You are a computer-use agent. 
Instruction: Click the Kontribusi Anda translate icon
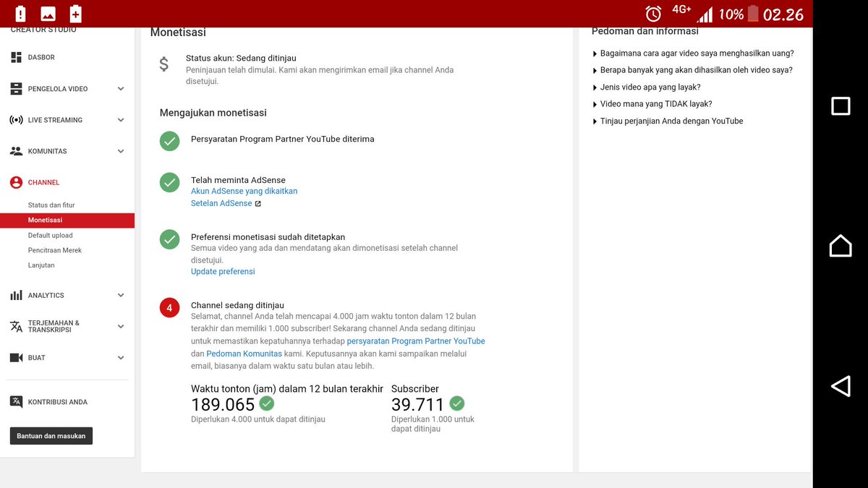(x=16, y=402)
